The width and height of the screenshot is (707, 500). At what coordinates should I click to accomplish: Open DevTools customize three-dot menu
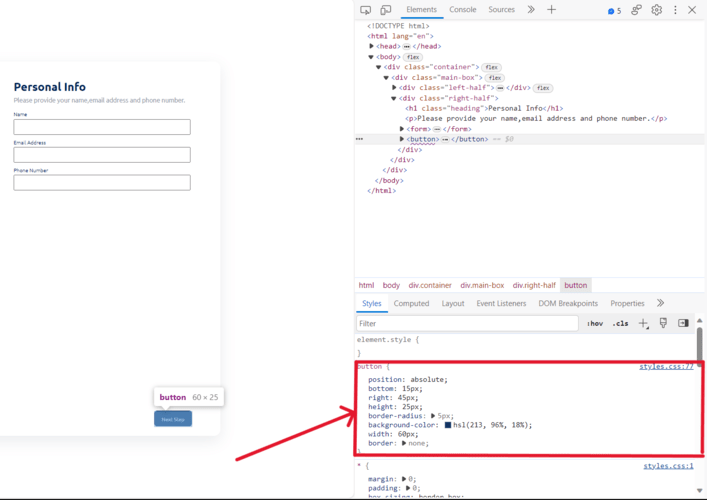pos(675,10)
